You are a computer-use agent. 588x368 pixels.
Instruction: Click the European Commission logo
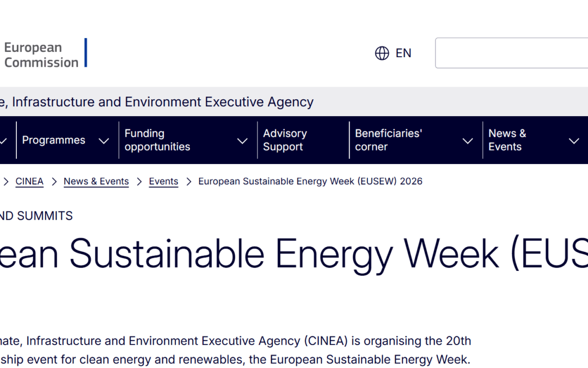(x=41, y=53)
